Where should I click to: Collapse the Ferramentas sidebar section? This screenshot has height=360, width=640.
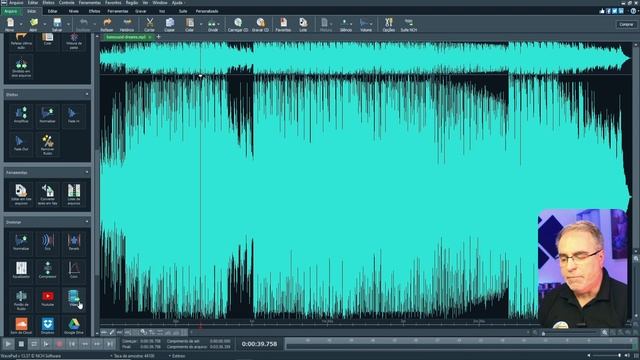pyautogui.click(x=87, y=172)
